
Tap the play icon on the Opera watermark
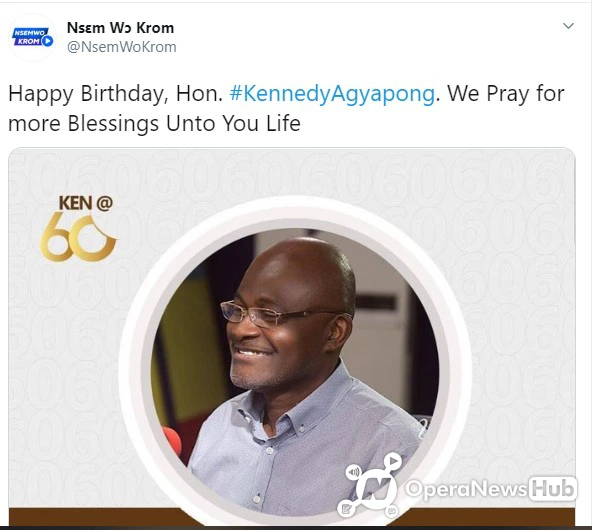click(x=393, y=461)
